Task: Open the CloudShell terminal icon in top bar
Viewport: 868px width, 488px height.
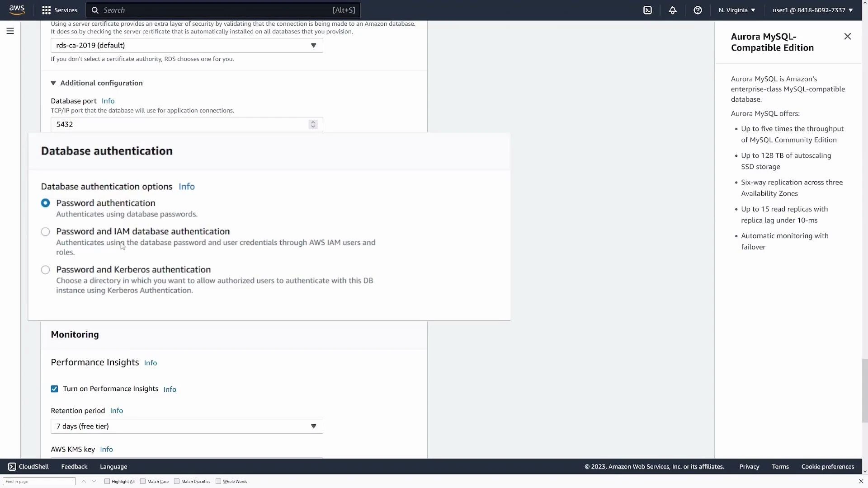Action: pos(647,10)
